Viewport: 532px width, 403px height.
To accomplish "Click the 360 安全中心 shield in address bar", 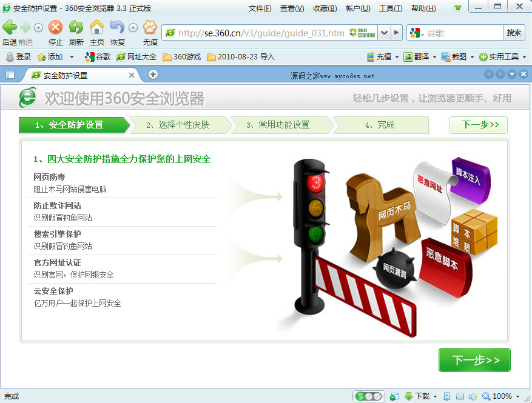I will pyautogui.click(x=362, y=33).
